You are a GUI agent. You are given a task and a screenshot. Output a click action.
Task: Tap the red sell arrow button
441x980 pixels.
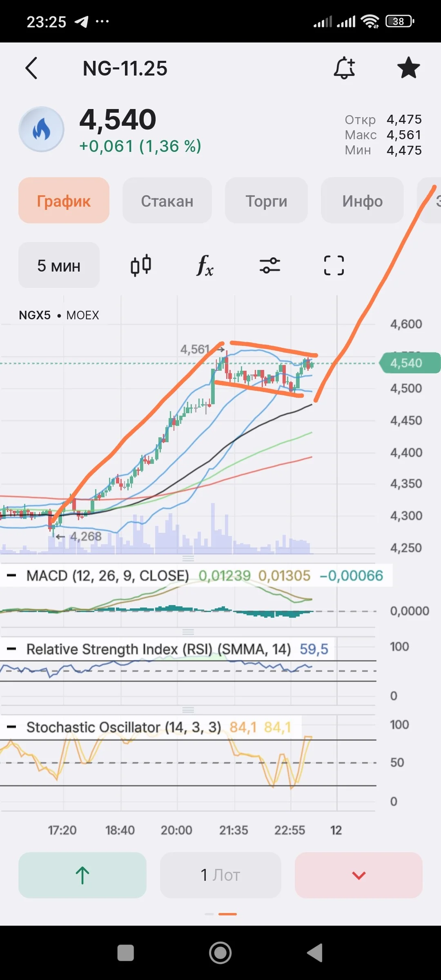359,875
